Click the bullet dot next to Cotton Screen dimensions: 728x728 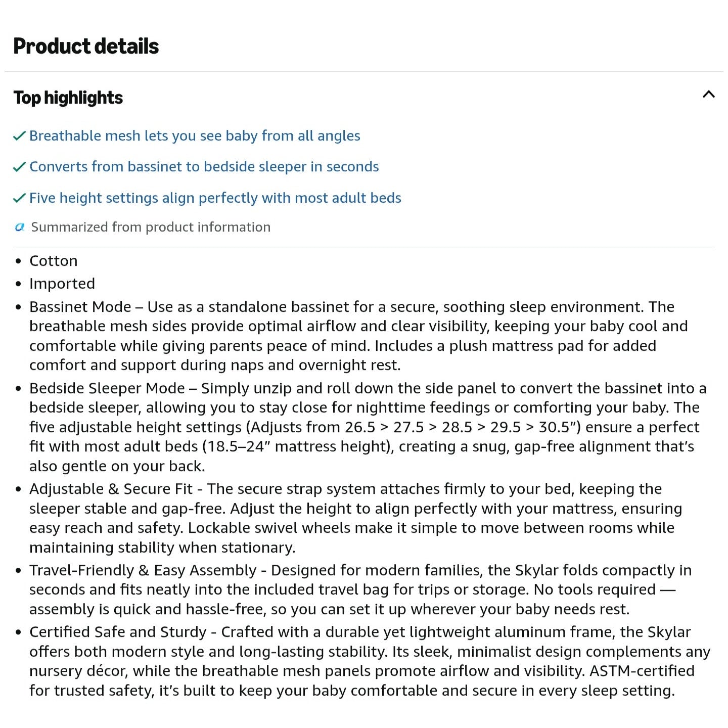tap(19, 261)
